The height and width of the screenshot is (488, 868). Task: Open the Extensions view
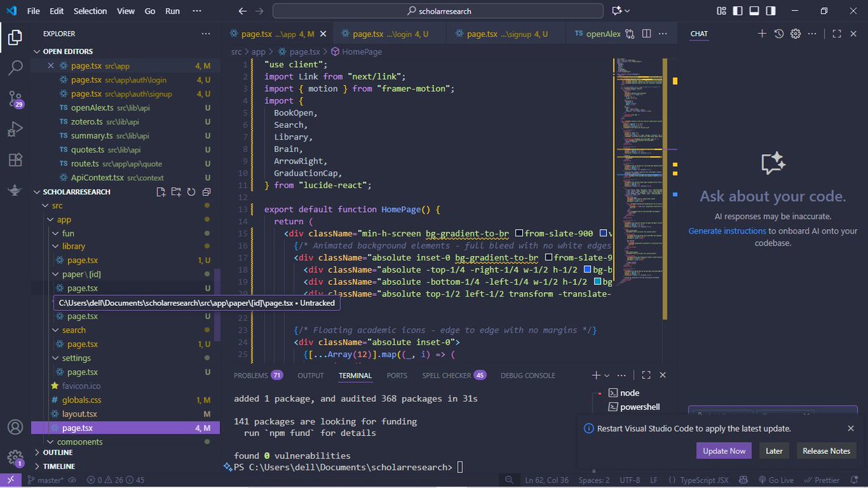pyautogui.click(x=14, y=160)
